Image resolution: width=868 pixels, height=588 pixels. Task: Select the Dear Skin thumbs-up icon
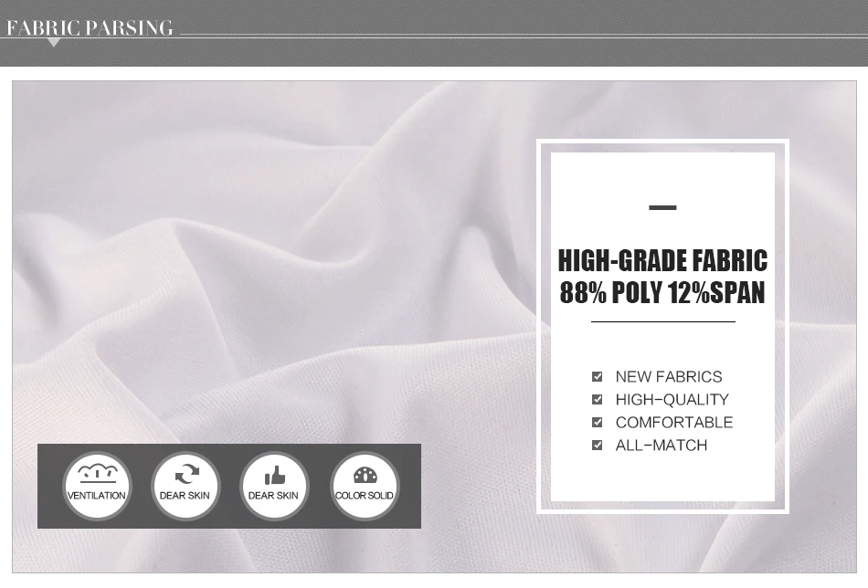point(275,486)
